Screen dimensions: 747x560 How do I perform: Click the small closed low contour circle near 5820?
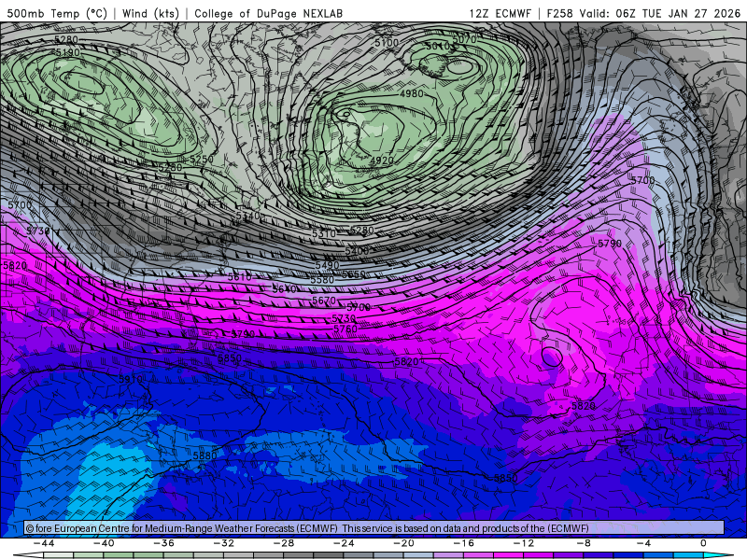pos(552,357)
